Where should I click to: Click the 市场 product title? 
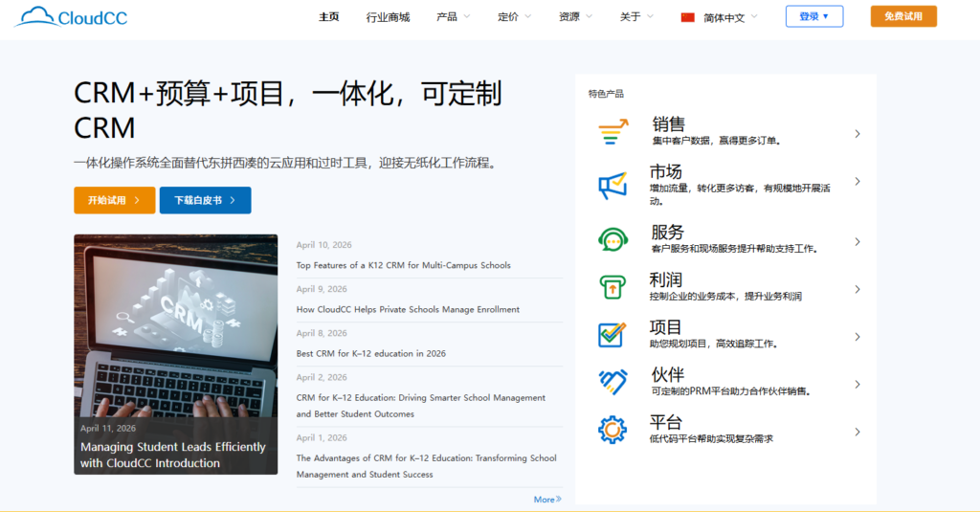[x=666, y=171]
